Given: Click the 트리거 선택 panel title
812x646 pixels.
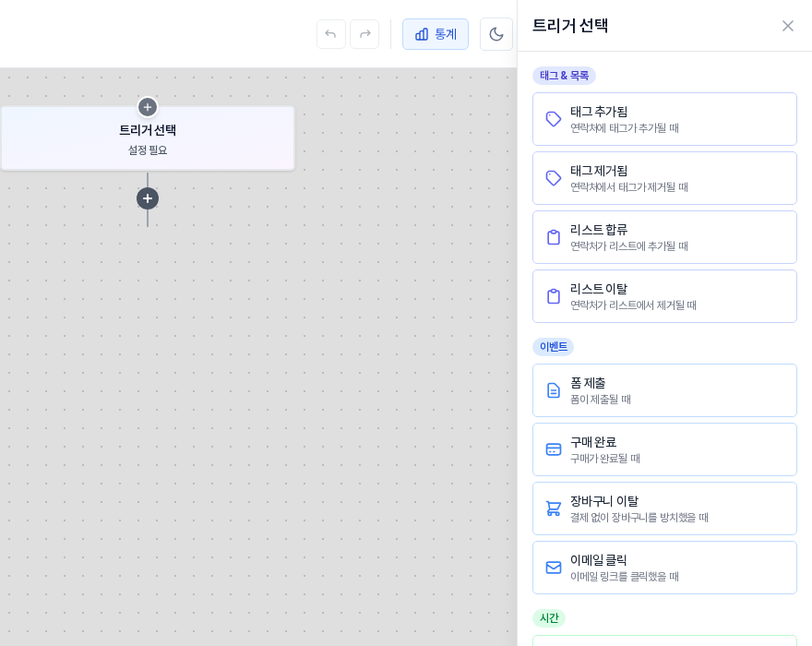Looking at the screenshot, I should pyautogui.click(x=570, y=26).
